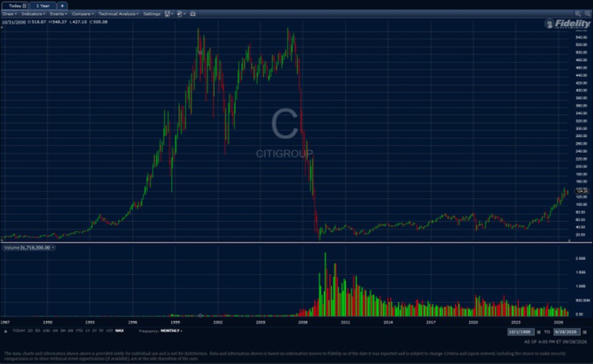593x364 pixels.
Task: Click the circle marker on the volume axis
Action: pos(200,315)
